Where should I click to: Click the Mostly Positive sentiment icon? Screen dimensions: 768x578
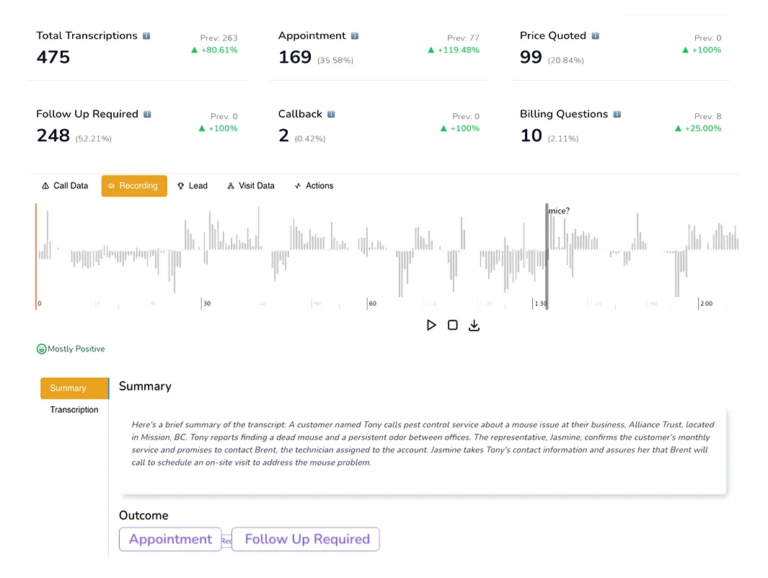(x=42, y=349)
